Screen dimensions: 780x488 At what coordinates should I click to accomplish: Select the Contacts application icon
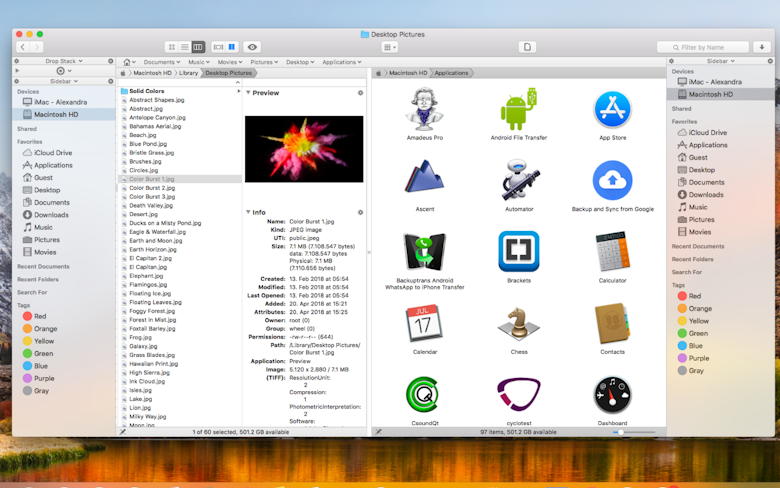tap(612, 323)
